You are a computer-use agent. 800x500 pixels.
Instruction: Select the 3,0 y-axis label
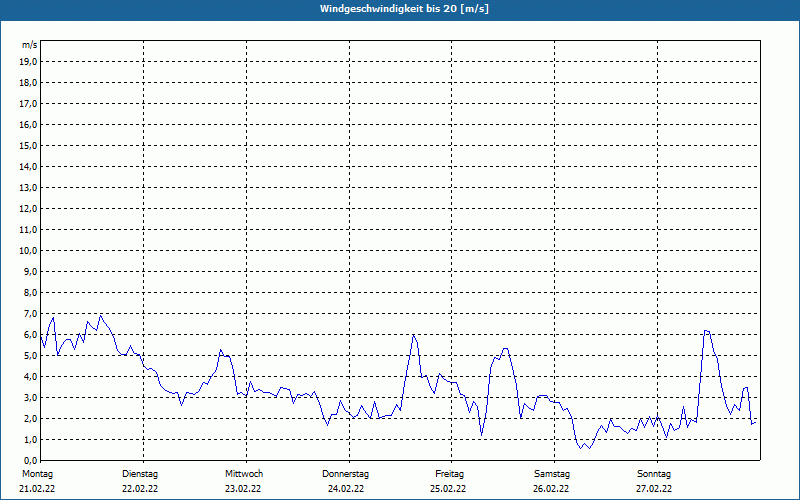click(x=30, y=397)
